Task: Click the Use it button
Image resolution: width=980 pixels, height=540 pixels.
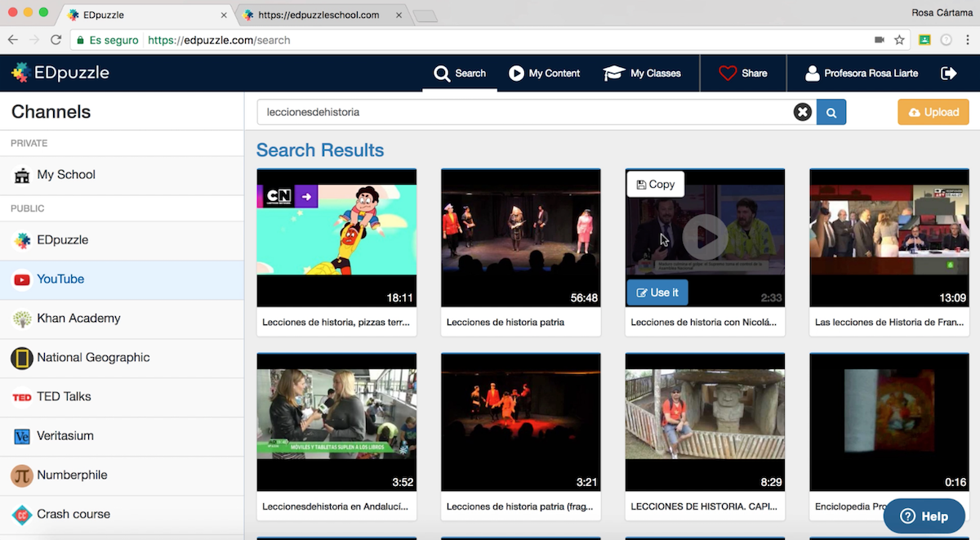Action: click(657, 292)
